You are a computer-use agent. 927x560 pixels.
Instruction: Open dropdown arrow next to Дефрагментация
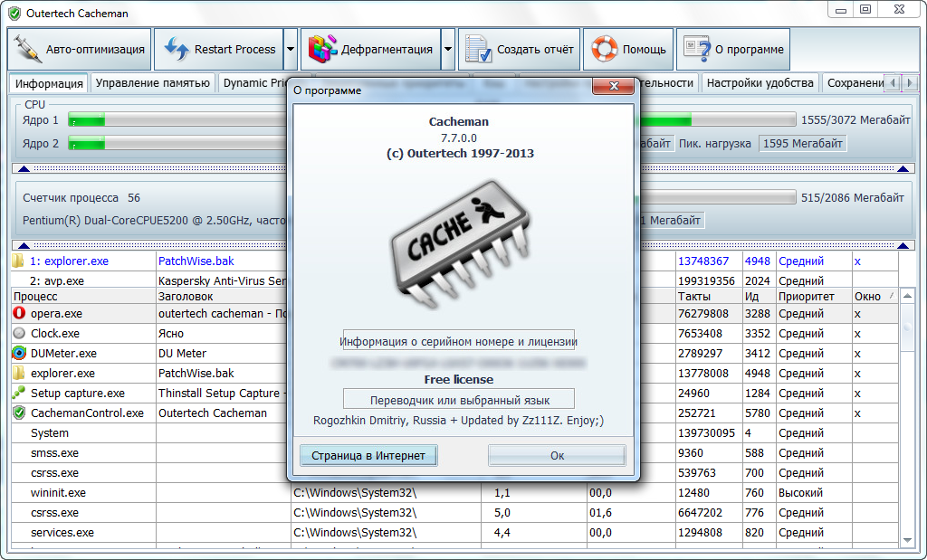click(x=447, y=49)
